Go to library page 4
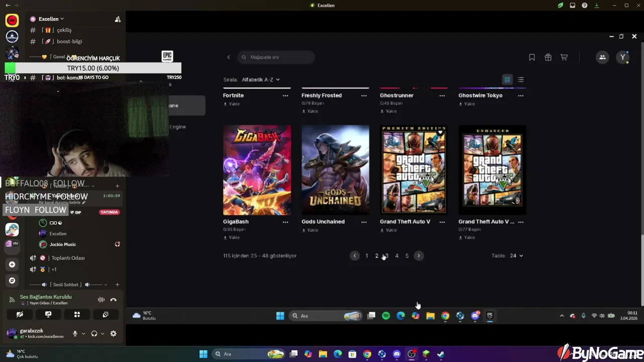Screen dimensions: 644x362 (x=397, y=256)
